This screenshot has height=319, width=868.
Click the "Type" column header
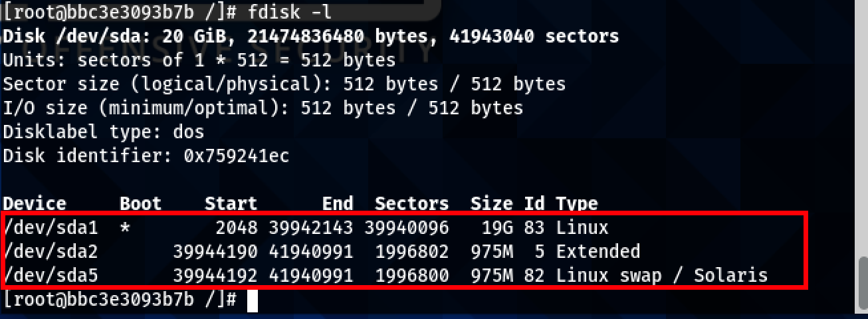click(577, 203)
